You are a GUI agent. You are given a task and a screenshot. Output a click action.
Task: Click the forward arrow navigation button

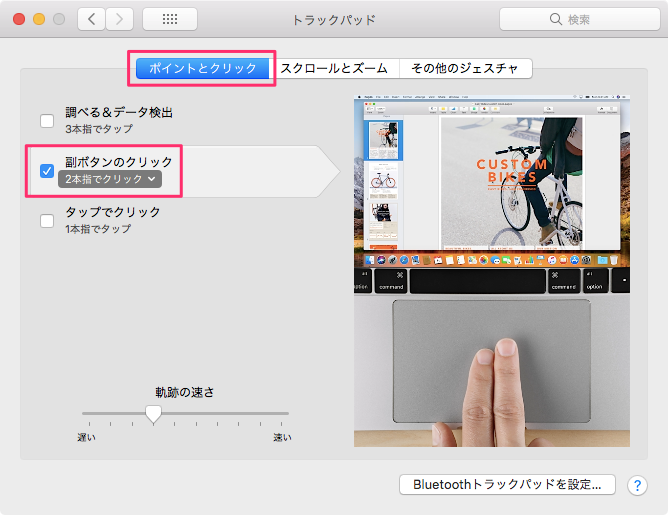click(120, 19)
